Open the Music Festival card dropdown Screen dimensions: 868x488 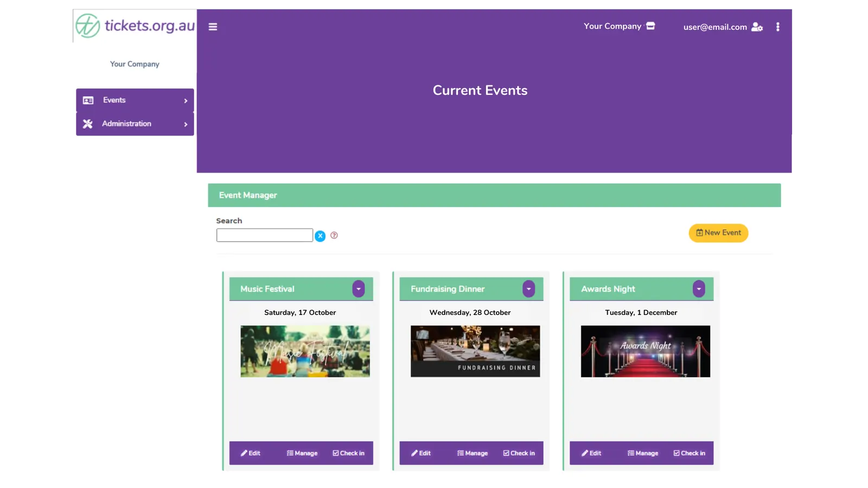point(359,289)
